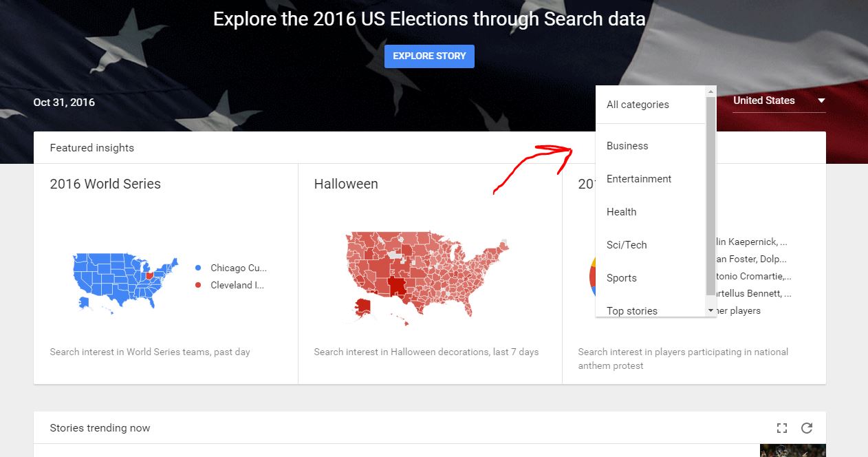The height and width of the screenshot is (457, 868).
Task: Click the dropdown arrow beside United States
Action: pos(821,100)
